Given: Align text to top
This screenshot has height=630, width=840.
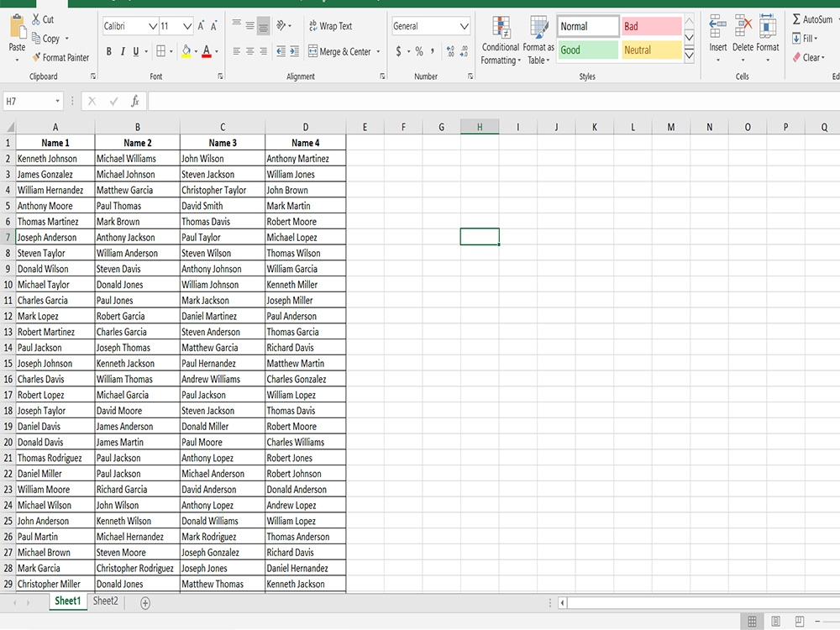Looking at the screenshot, I should (x=236, y=24).
